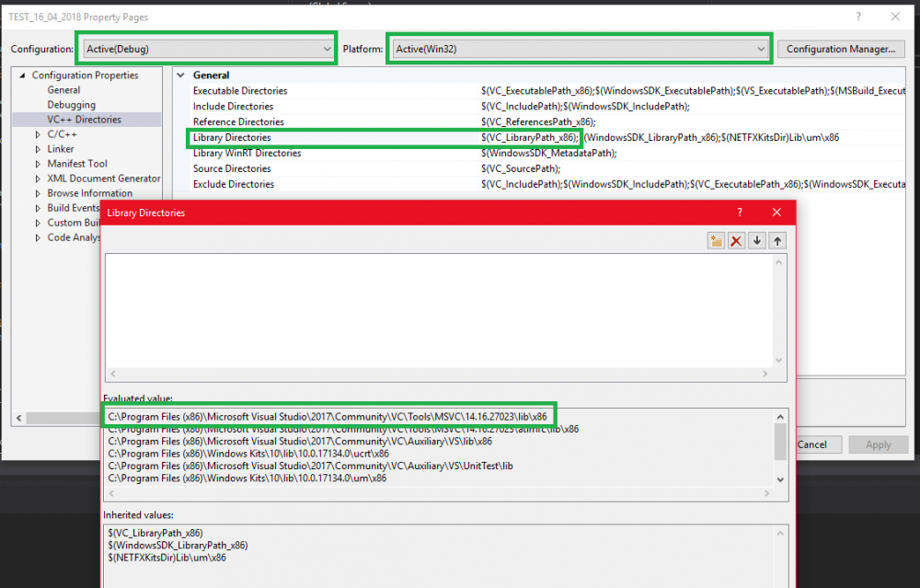Click the help question mark on Property Pages title bar

[857, 17]
